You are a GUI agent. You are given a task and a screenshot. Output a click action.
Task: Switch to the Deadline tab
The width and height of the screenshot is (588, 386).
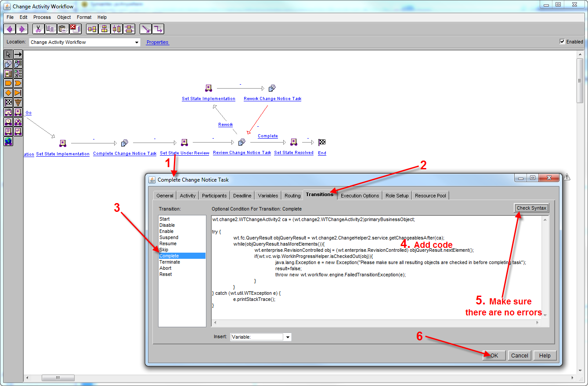[242, 196]
